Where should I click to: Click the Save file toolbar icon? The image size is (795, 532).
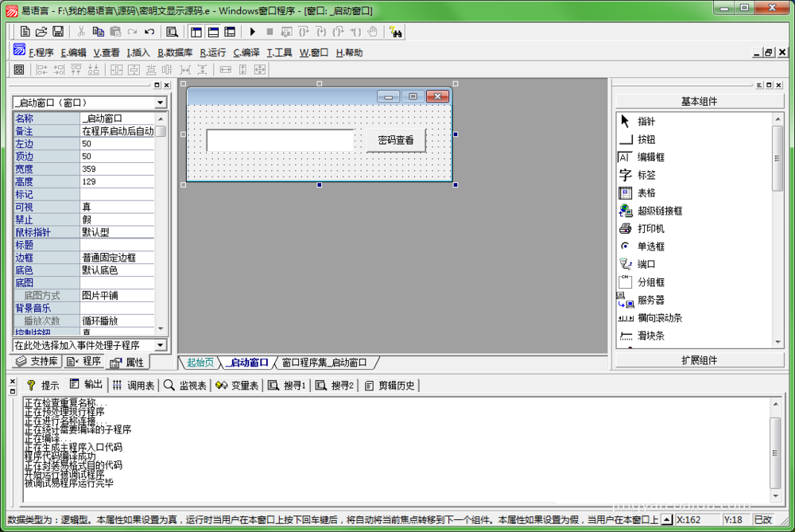tap(58, 32)
